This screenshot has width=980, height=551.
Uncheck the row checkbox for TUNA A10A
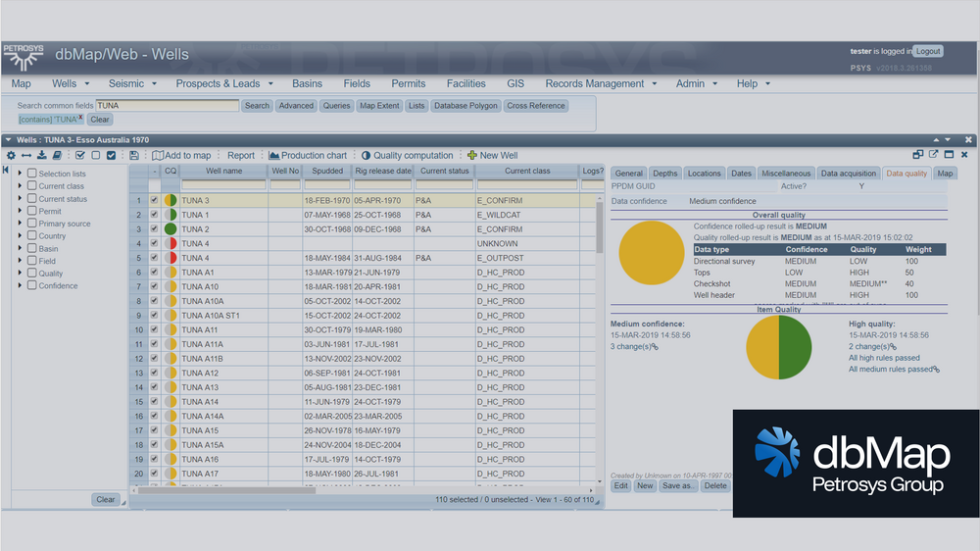155,301
